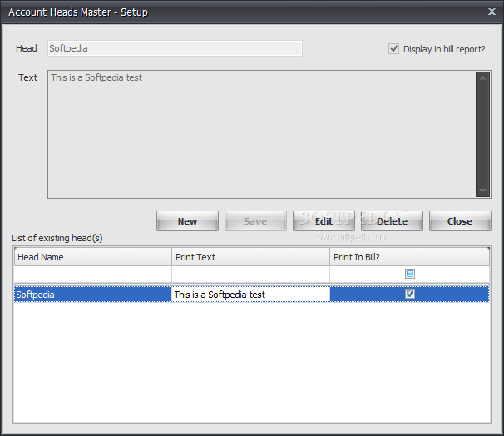Click the disabled Save button

255,220
